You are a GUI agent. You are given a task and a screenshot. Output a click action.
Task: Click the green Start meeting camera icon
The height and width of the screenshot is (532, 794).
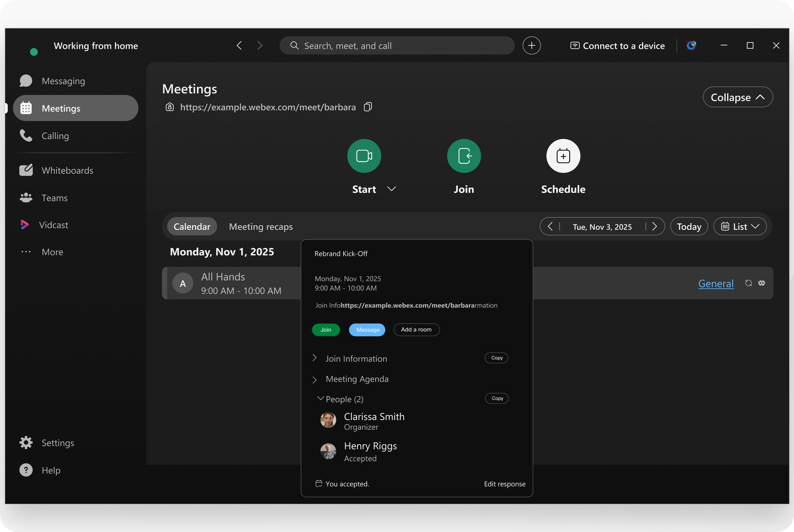pyautogui.click(x=364, y=156)
